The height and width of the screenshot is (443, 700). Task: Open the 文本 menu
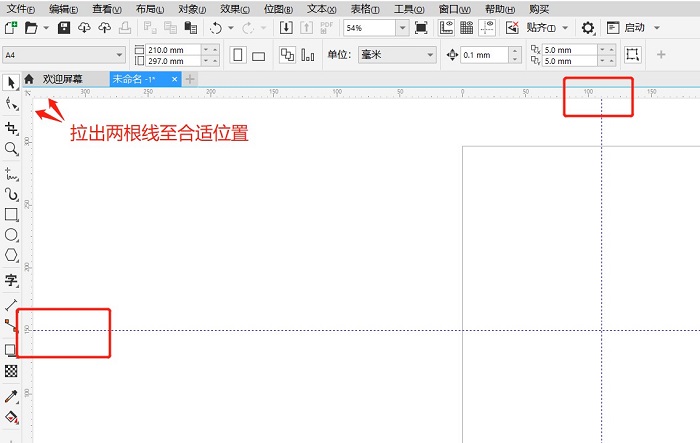[x=322, y=9]
